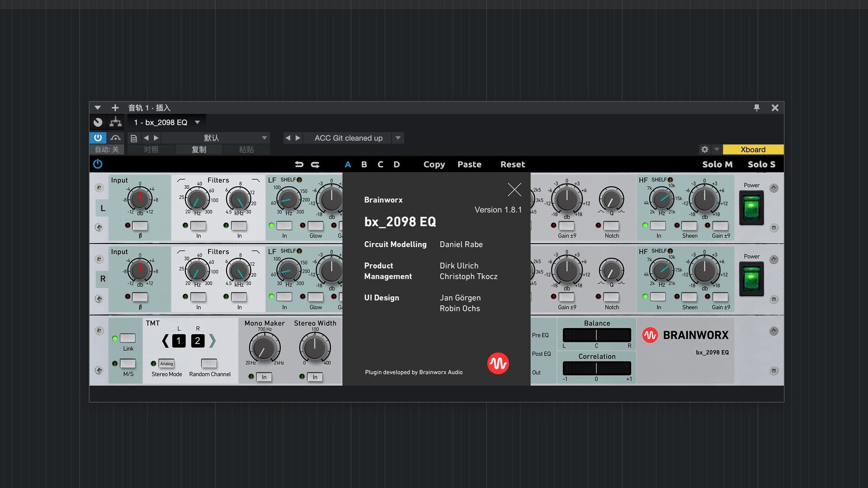Click the BRAINWORX logo on the panel
Viewport: 868px width, 488px height.
point(685,335)
